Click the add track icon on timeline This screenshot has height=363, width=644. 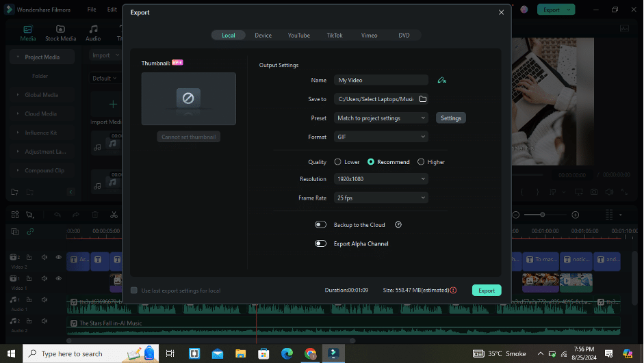click(15, 232)
